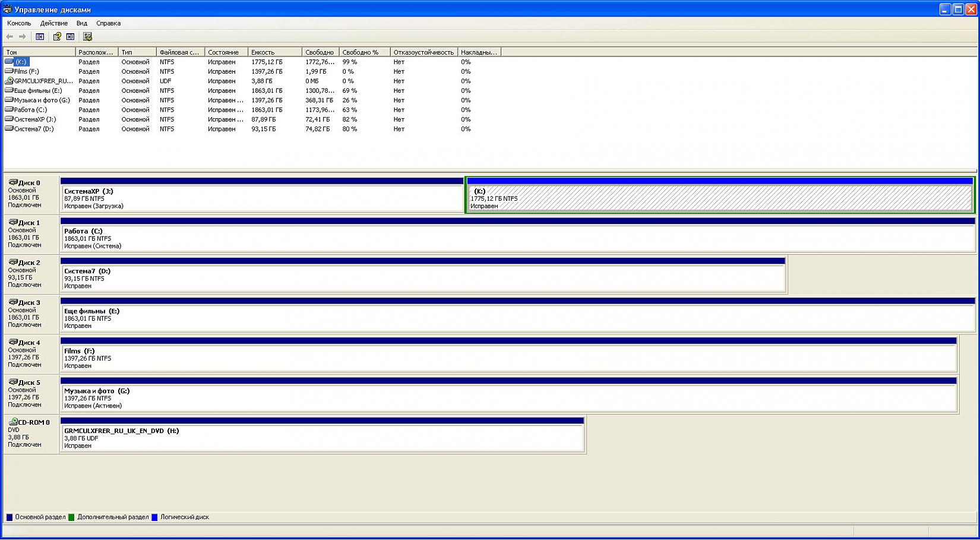Open the Консоль menu

(x=19, y=23)
